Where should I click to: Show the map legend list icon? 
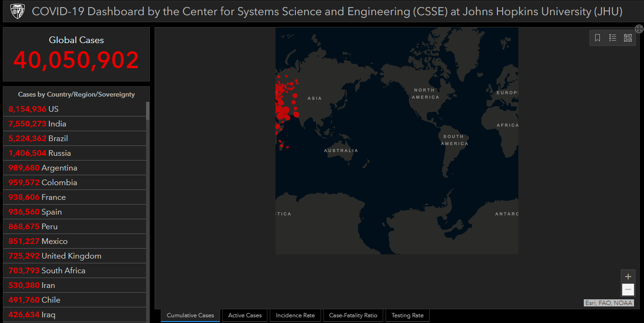[613, 38]
